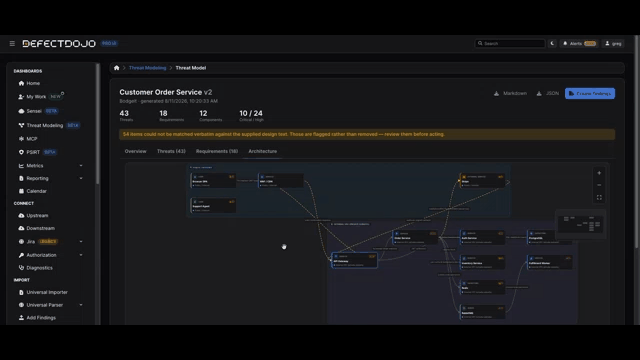Open PSIRT in the sidebar
The width and height of the screenshot is (640, 360).
point(33,152)
